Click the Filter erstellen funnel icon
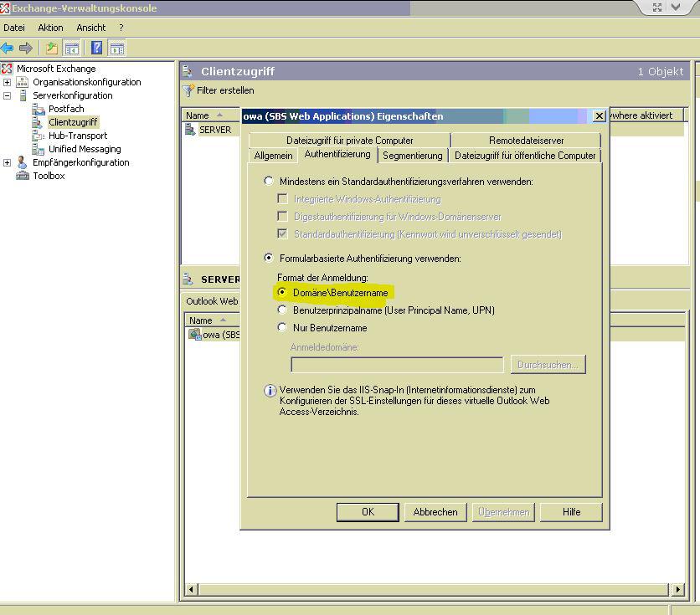700x615 pixels. (188, 90)
